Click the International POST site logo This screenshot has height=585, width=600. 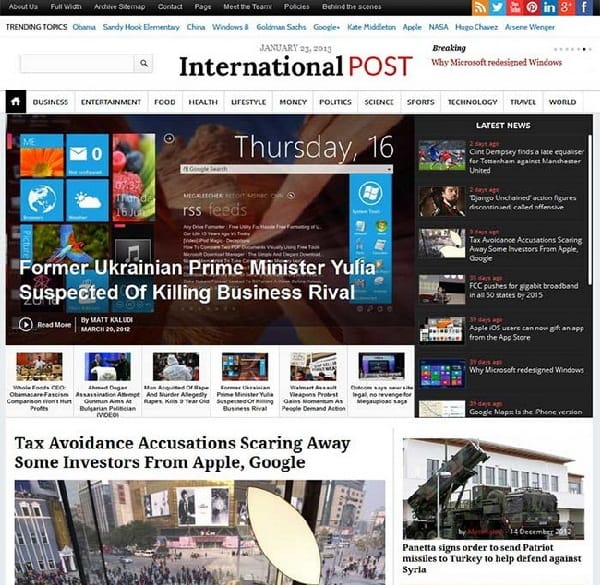pyautogui.click(x=296, y=67)
